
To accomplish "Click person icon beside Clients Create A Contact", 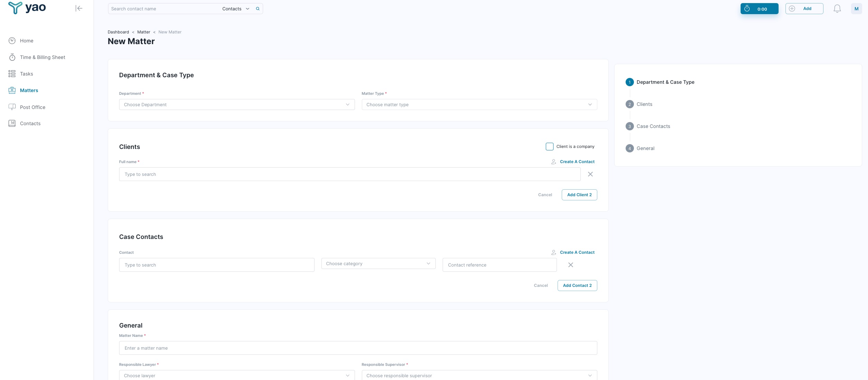I will [x=553, y=162].
